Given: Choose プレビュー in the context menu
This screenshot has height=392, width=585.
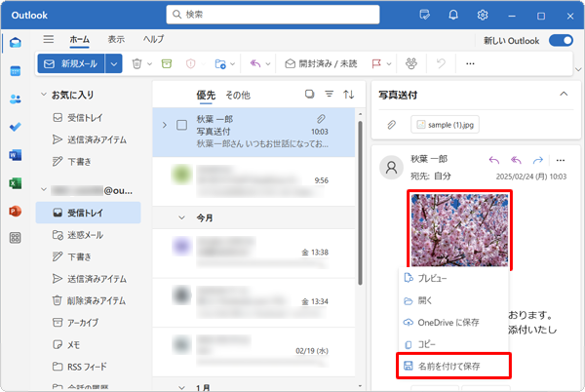Looking at the screenshot, I should pyautogui.click(x=453, y=278).
